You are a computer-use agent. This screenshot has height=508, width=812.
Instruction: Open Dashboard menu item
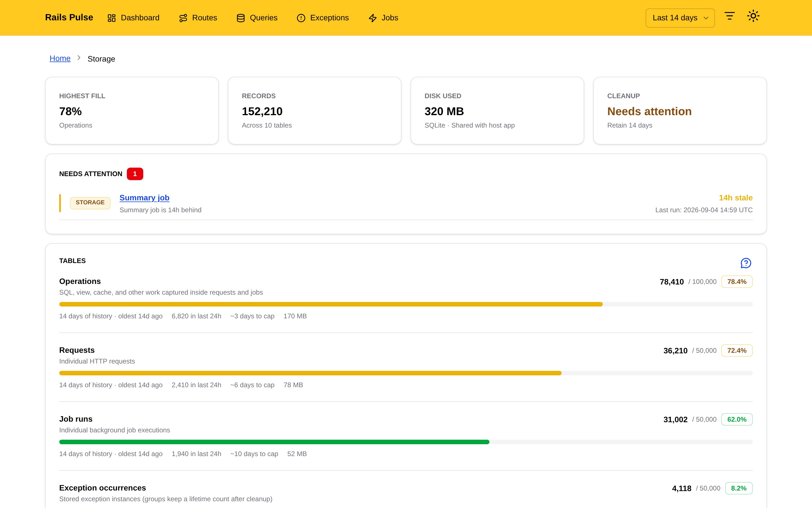pos(133,18)
